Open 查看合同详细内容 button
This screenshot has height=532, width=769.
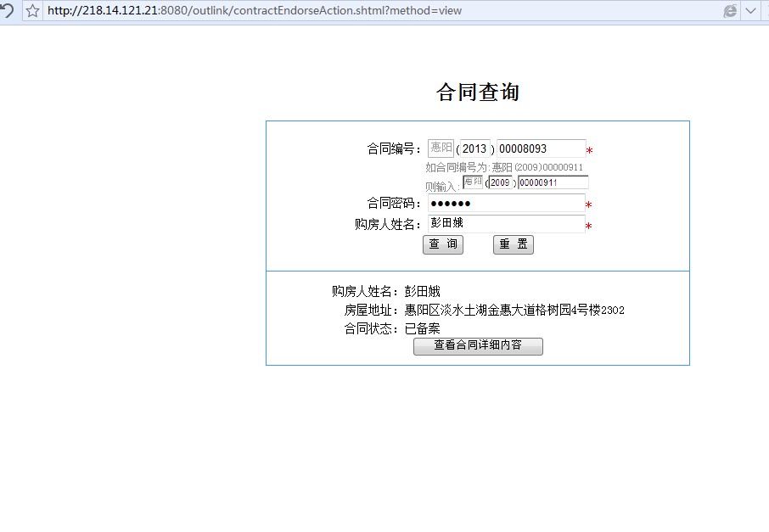(478, 345)
